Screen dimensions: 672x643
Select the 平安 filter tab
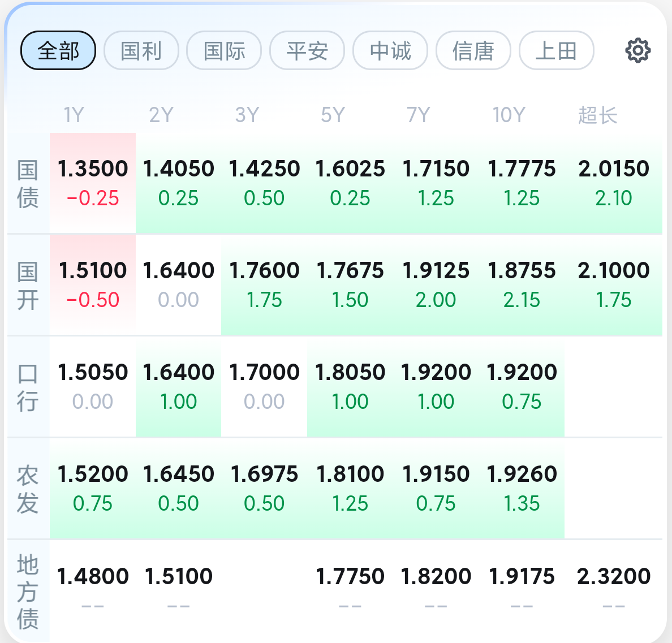[307, 50]
